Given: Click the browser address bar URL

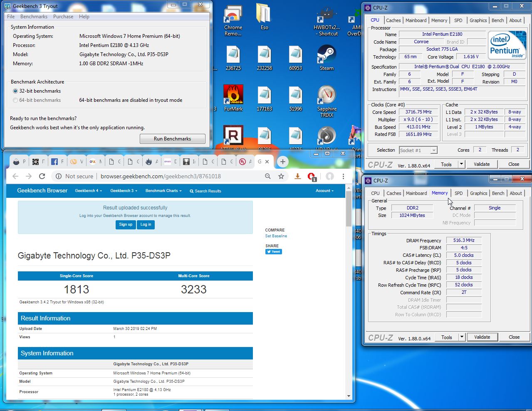Looking at the screenshot, I should point(161,176).
